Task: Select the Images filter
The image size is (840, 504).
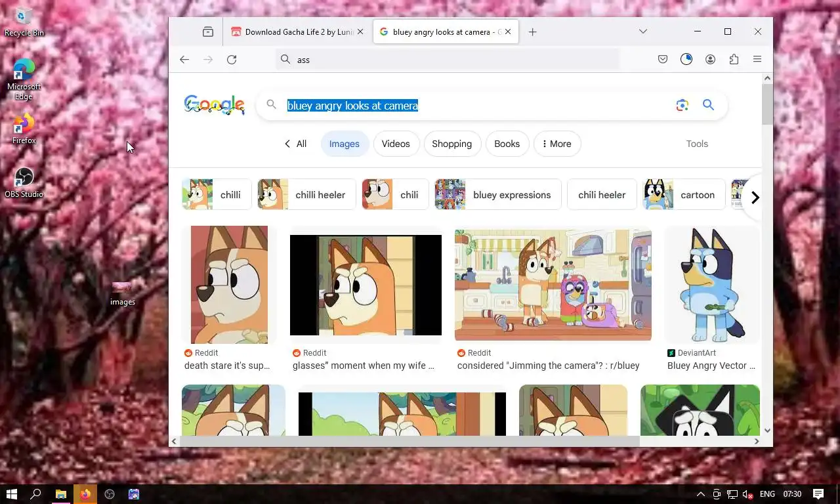Action: tap(345, 144)
